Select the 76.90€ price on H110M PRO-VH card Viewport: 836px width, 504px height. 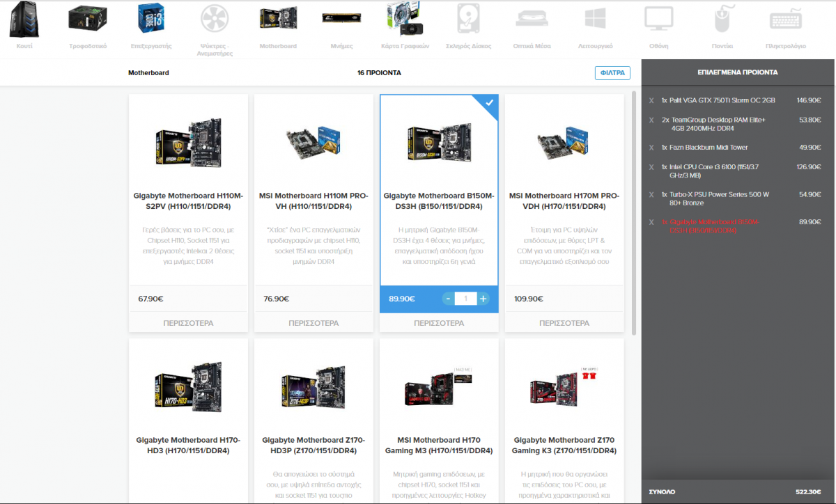277,299
